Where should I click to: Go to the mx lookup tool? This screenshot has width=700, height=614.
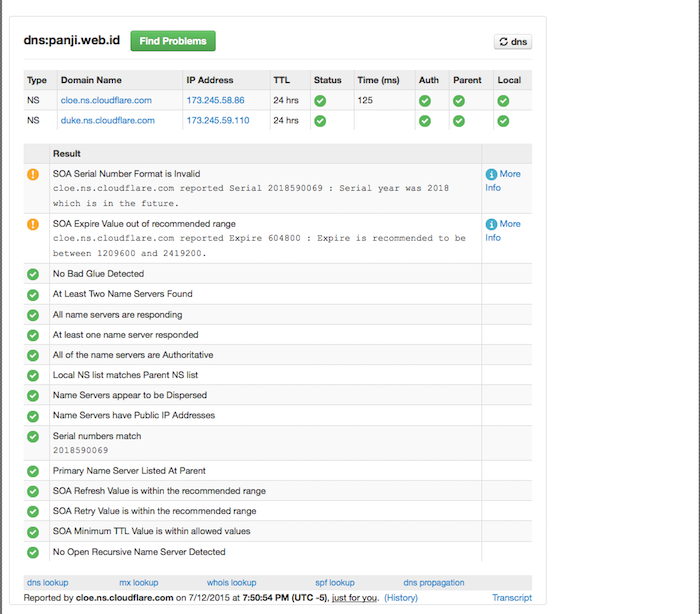pyautogui.click(x=139, y=583)
